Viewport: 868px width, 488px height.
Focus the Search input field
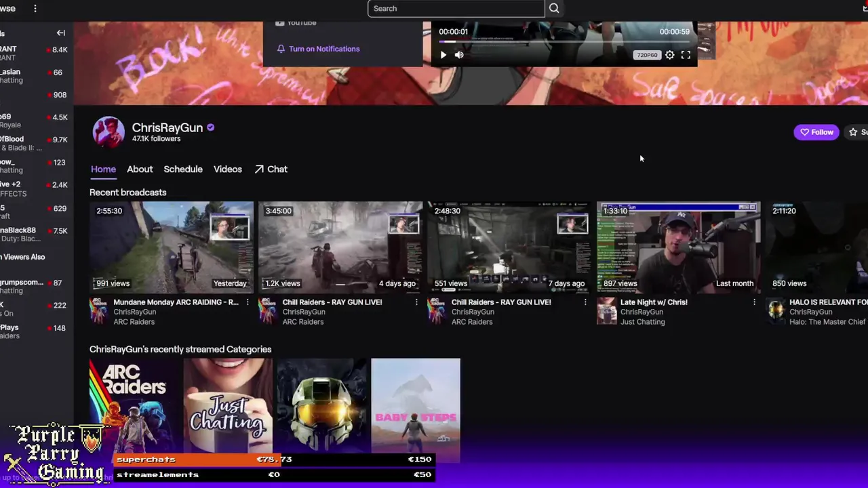(456, 8)
